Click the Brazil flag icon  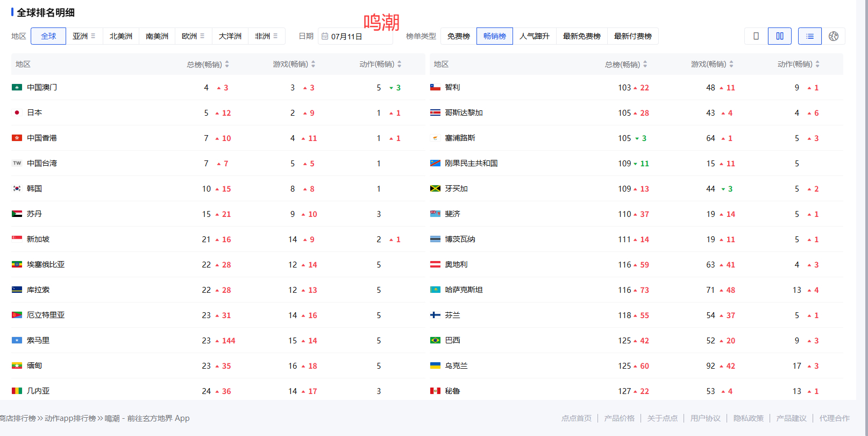(x=435, y=340)
